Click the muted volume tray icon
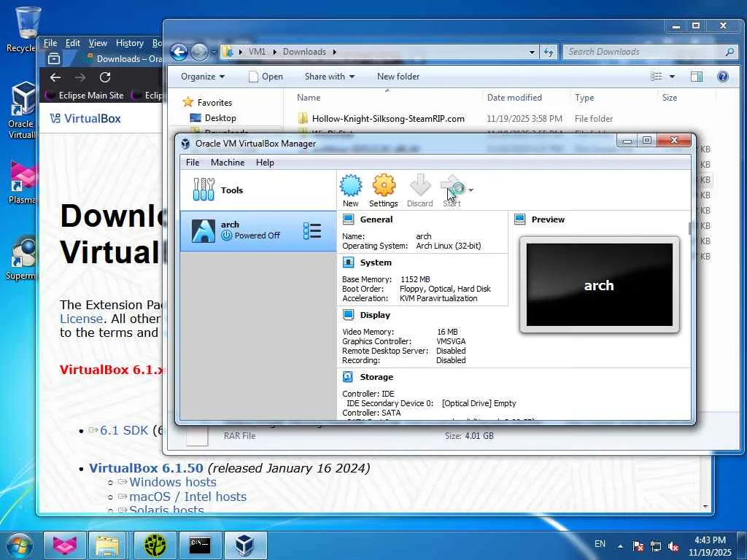Viewport: 747px width, 560px height. 673,546
